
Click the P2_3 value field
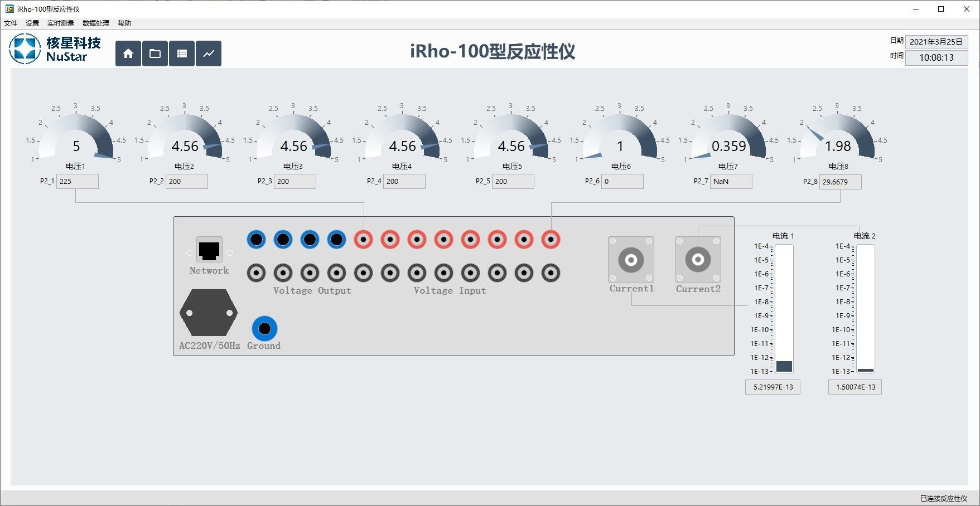(295, 181)
